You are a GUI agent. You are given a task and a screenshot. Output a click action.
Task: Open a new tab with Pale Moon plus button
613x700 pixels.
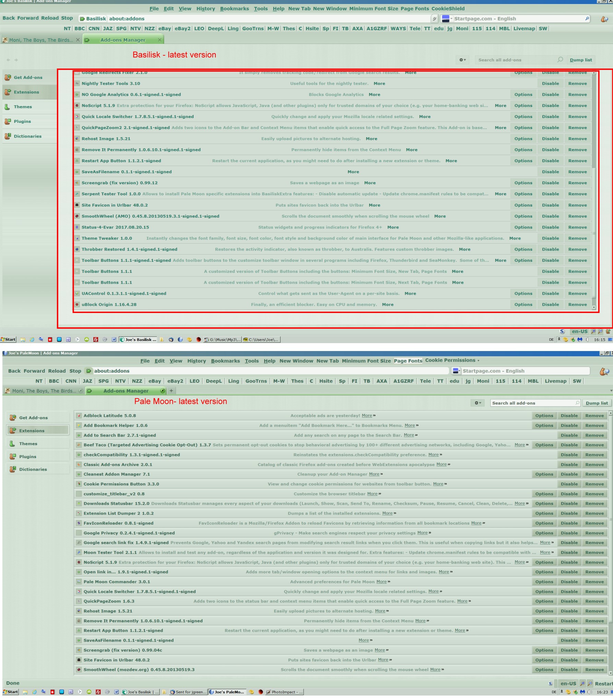tap(171, 390)
